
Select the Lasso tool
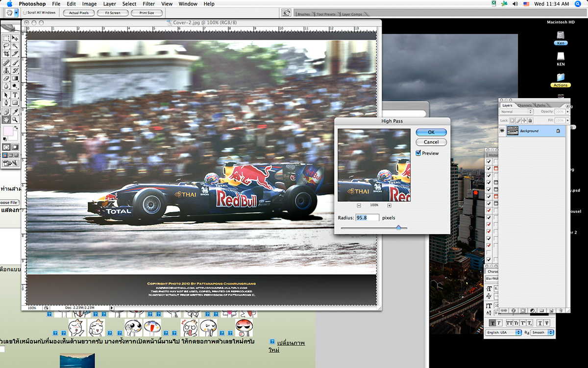coord(6,46)
